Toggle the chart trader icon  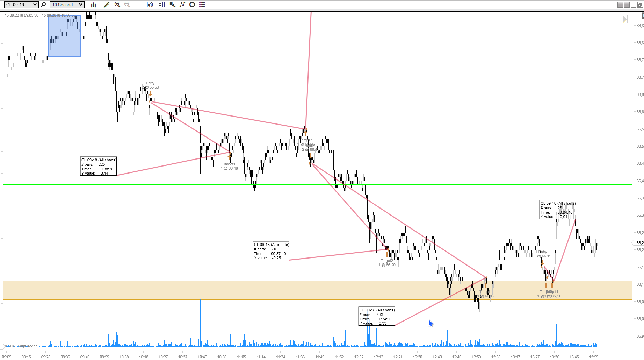[x=161, y=5]
